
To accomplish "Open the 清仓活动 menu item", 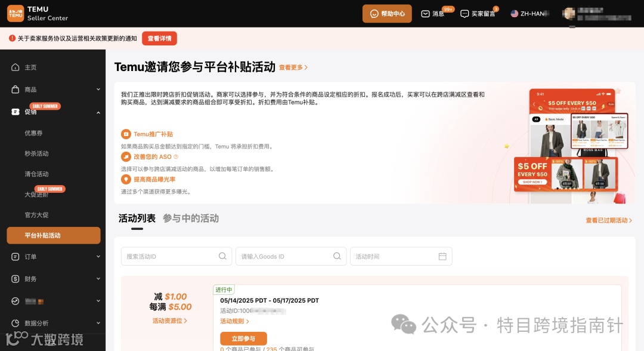I will pos(36,174).
